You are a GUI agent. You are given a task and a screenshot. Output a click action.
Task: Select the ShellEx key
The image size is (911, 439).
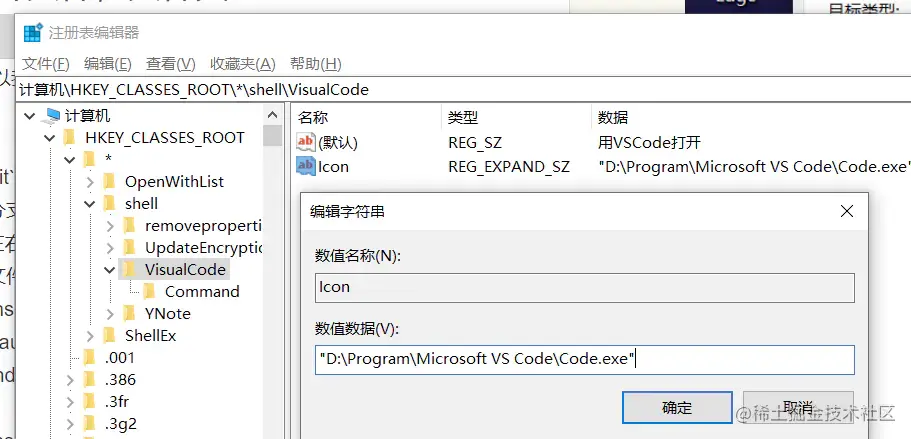(150, 336)
